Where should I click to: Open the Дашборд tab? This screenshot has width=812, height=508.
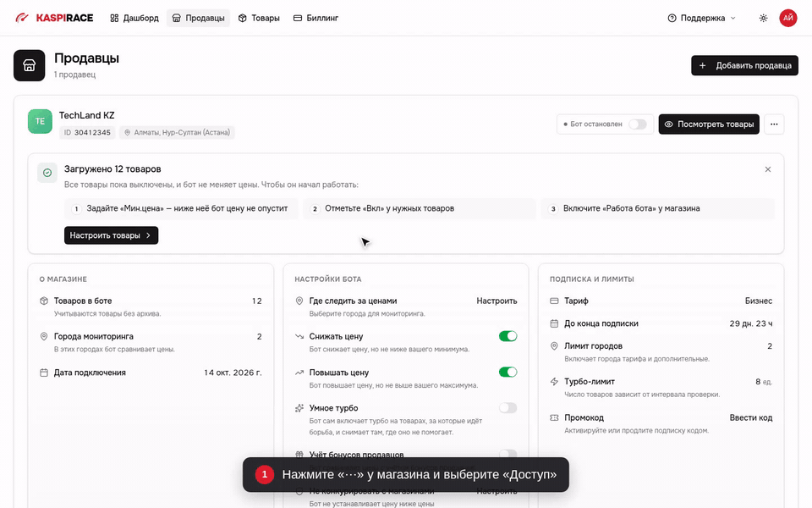coord(134,18)
